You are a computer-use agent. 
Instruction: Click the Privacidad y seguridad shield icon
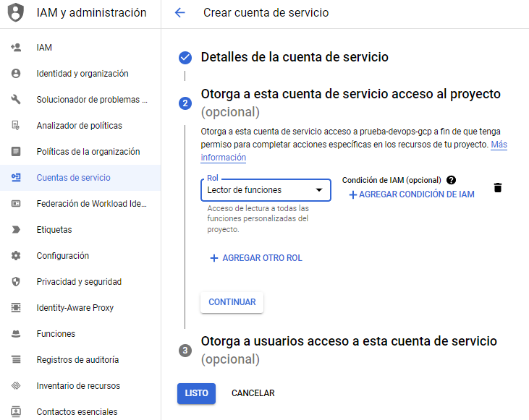coord(16,282)
